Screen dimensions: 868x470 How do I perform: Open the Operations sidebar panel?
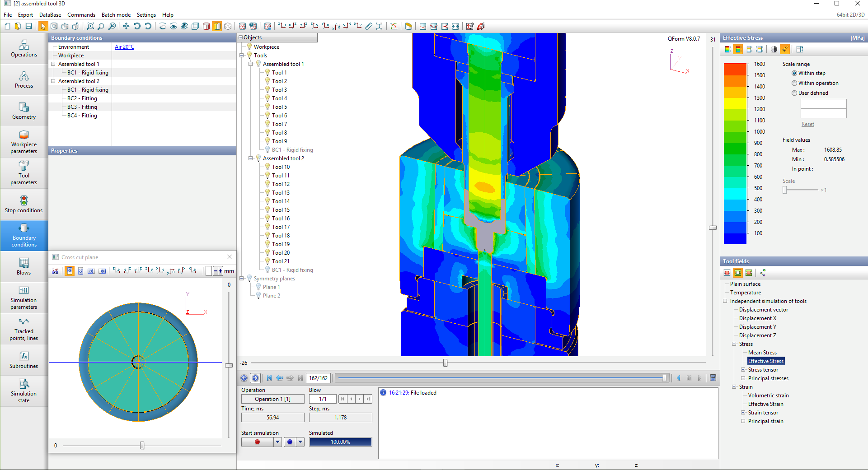[x=24, y=49]
